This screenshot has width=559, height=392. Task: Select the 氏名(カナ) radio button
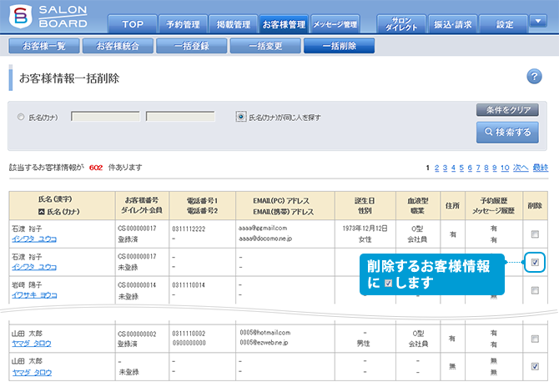coord(21,118)
